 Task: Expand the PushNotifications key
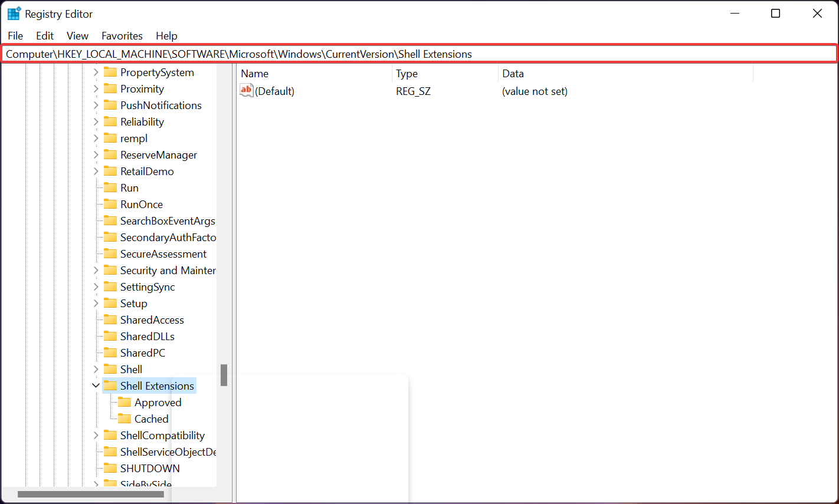tap(96, 105)
